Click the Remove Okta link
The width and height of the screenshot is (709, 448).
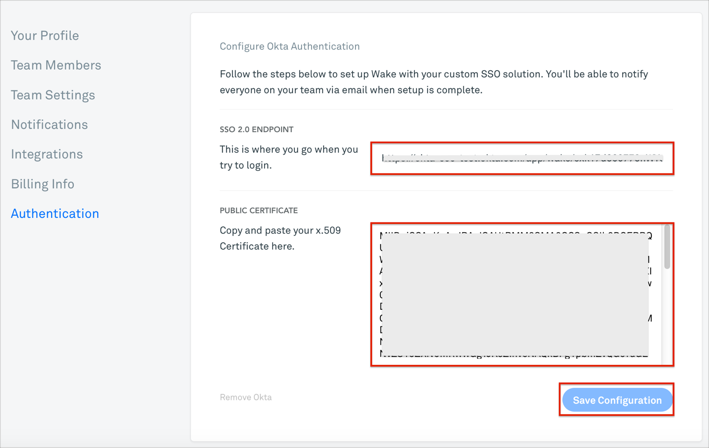point(246,398)
